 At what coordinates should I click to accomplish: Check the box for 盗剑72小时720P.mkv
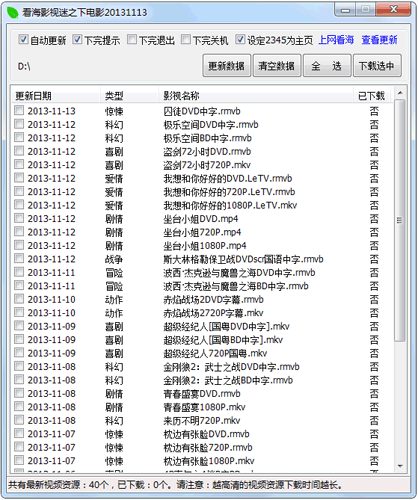19,164
